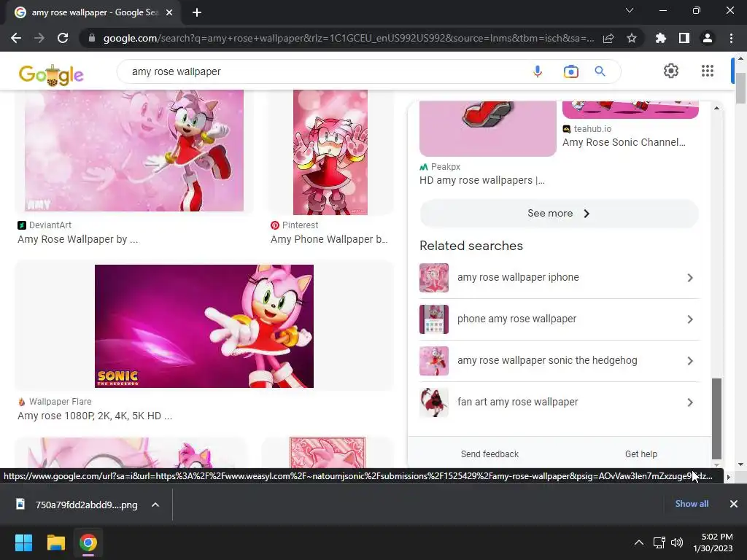Click Get help

[640, 454]
